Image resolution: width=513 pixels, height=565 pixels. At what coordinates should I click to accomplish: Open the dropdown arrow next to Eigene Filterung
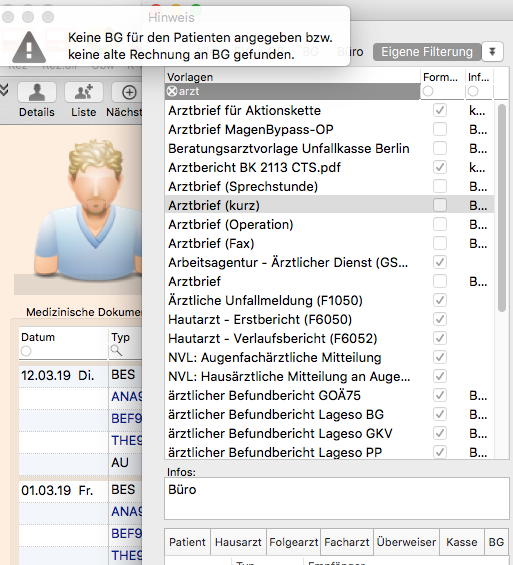pos(492,52)
